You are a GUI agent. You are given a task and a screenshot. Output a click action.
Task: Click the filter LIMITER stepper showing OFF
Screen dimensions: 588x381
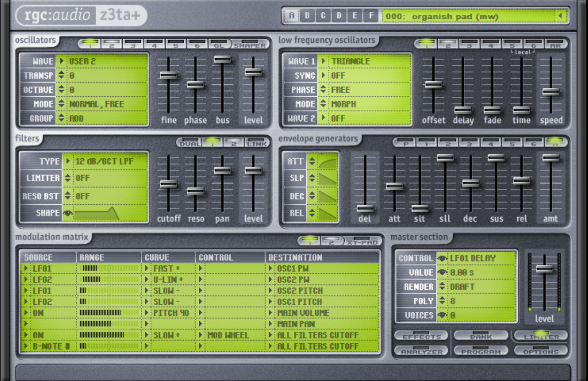click(68, 178)
